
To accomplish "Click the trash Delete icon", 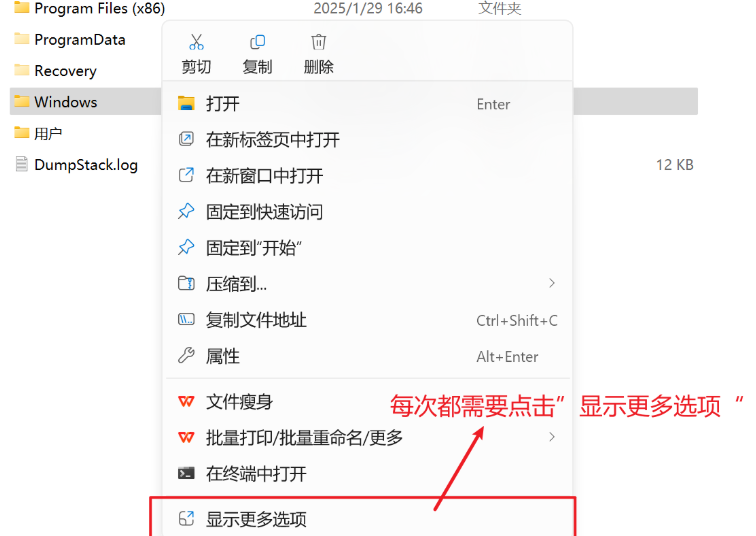I will pos(318,42).
